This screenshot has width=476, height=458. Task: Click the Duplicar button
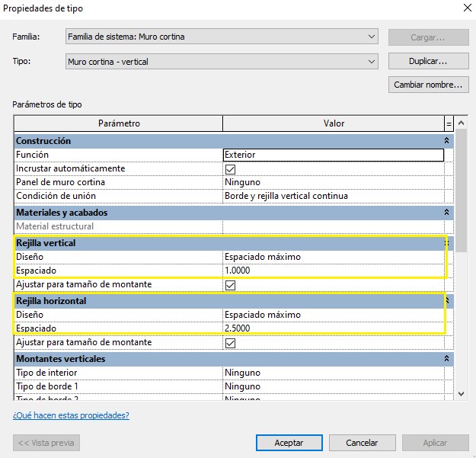[x=427, y=61]
